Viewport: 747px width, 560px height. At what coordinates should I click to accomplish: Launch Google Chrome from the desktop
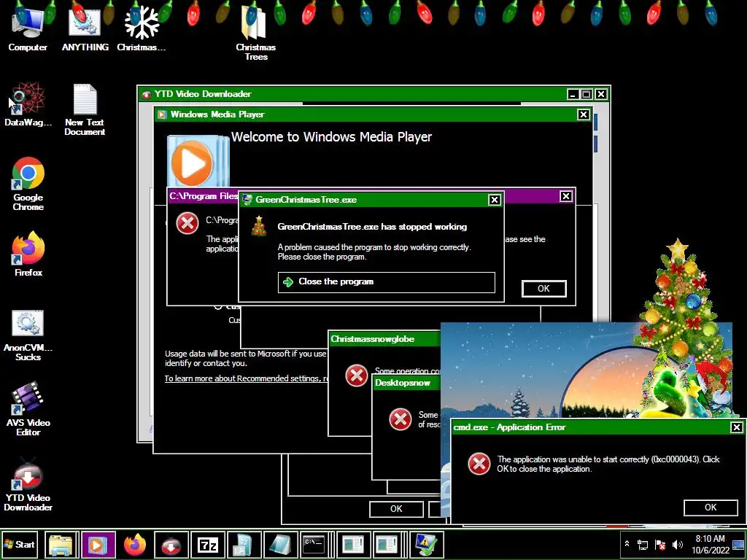[x=28, y=184]
